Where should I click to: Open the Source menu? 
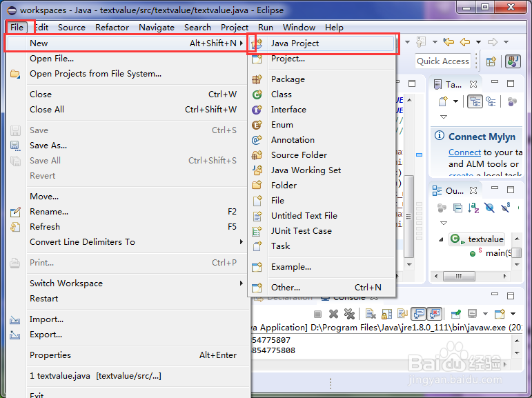click(72, 28)
